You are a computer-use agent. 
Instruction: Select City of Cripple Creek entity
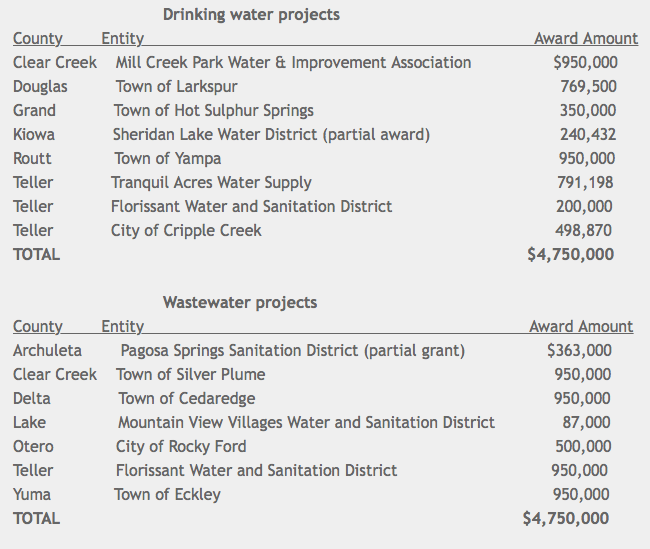coord(186,231)
